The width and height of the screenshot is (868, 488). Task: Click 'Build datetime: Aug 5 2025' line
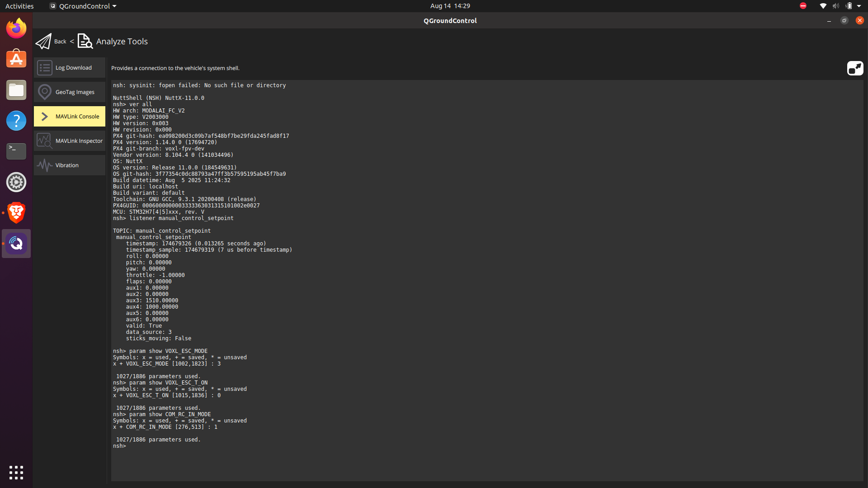coord(171,180)
